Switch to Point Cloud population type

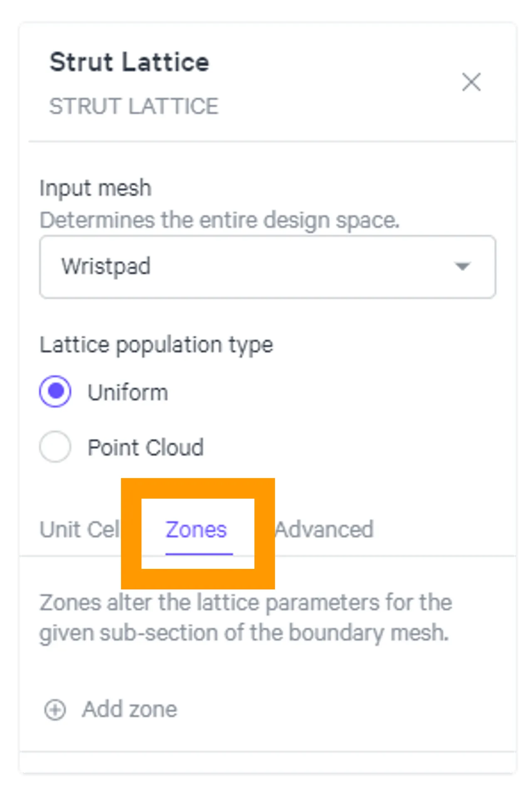click(x=54, y=447)
